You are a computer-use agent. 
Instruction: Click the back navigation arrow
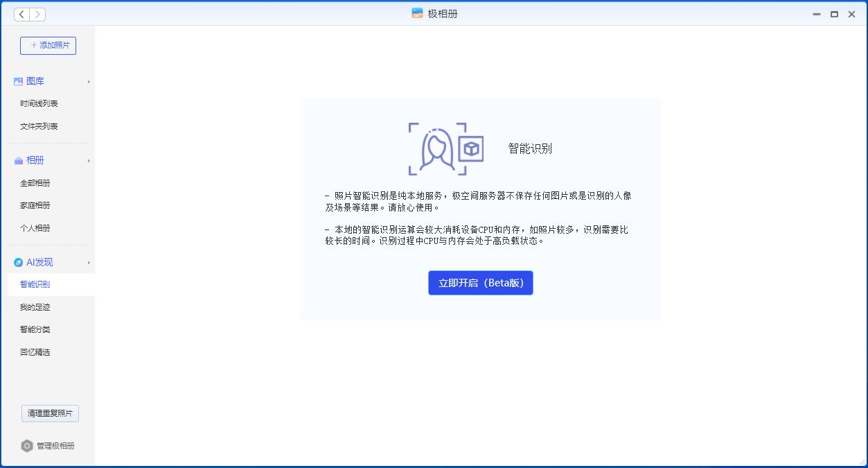click(x=20, y=14)
